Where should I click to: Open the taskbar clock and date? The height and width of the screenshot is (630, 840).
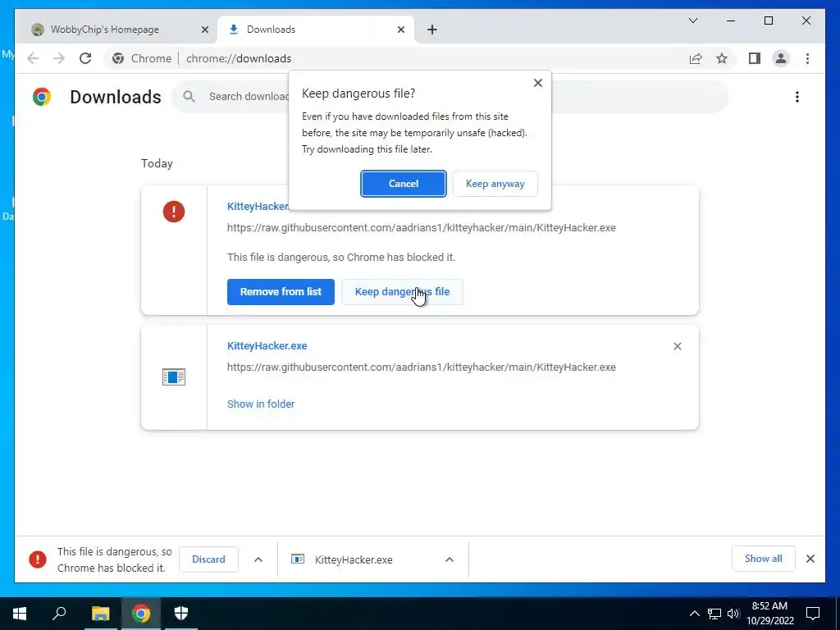click(769, 614)
